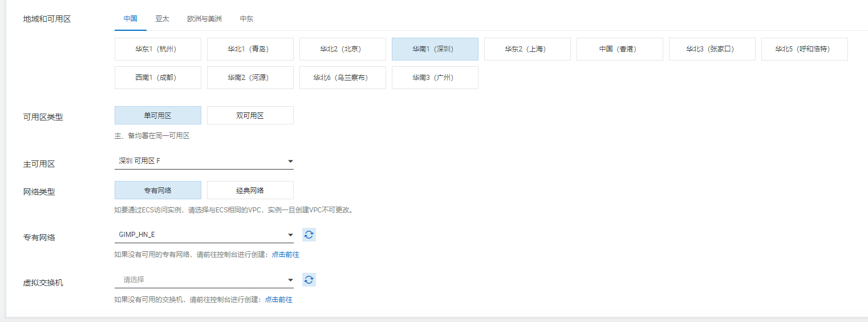868x322 pixels.
Task: Switch to the 中国 region tab
Action: (x=131, y=18)
